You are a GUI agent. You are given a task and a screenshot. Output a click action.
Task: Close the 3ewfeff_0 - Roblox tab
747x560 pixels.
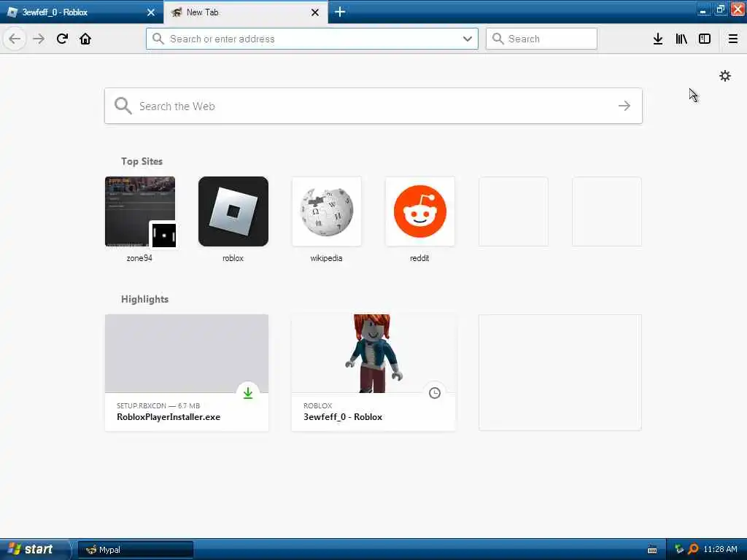[150, 12]
